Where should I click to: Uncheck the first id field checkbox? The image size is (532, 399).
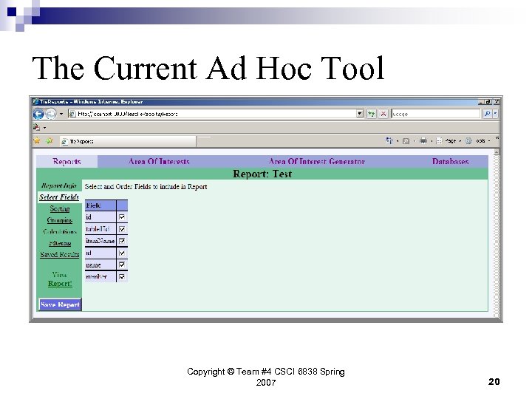(122, 216)
